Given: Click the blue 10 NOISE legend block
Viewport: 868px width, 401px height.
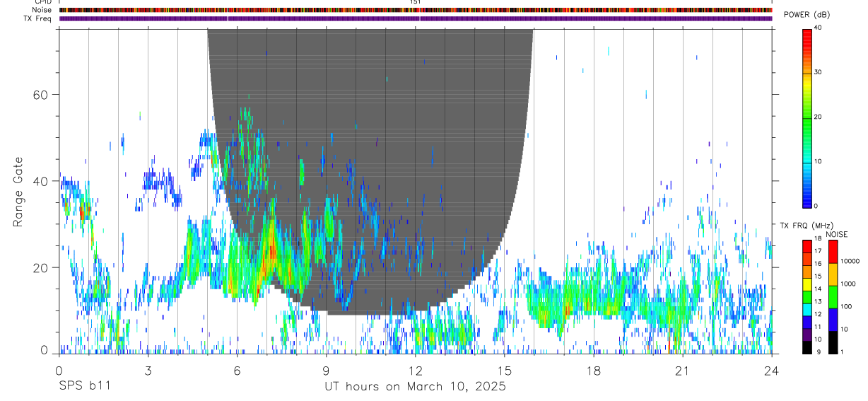Looking at the screenshot, I should point(834,320).
